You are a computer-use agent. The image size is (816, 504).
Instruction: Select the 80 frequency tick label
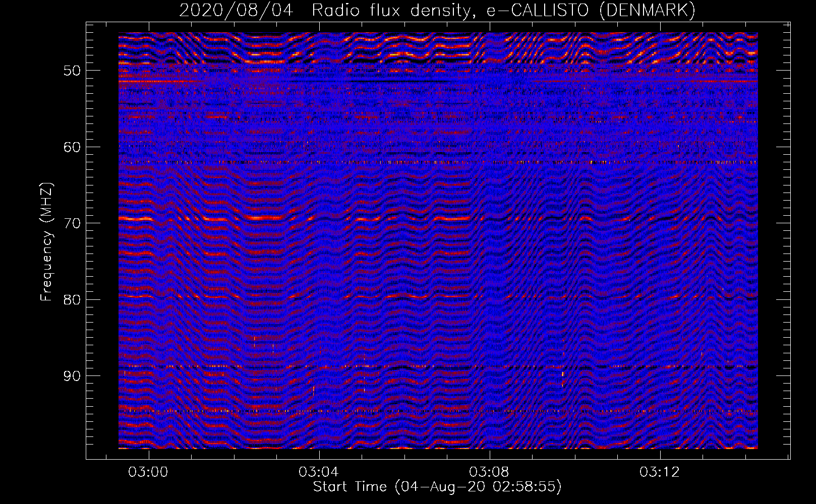click(72, 300)
